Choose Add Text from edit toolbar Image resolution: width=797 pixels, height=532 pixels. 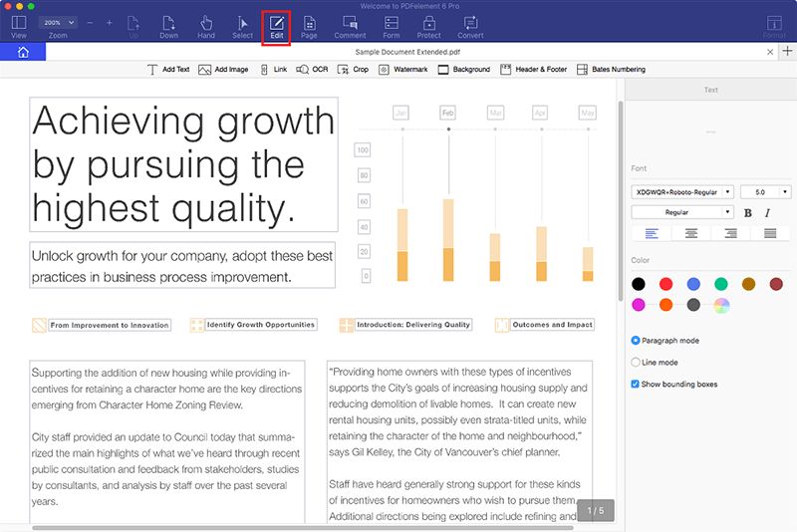(167, 70)
